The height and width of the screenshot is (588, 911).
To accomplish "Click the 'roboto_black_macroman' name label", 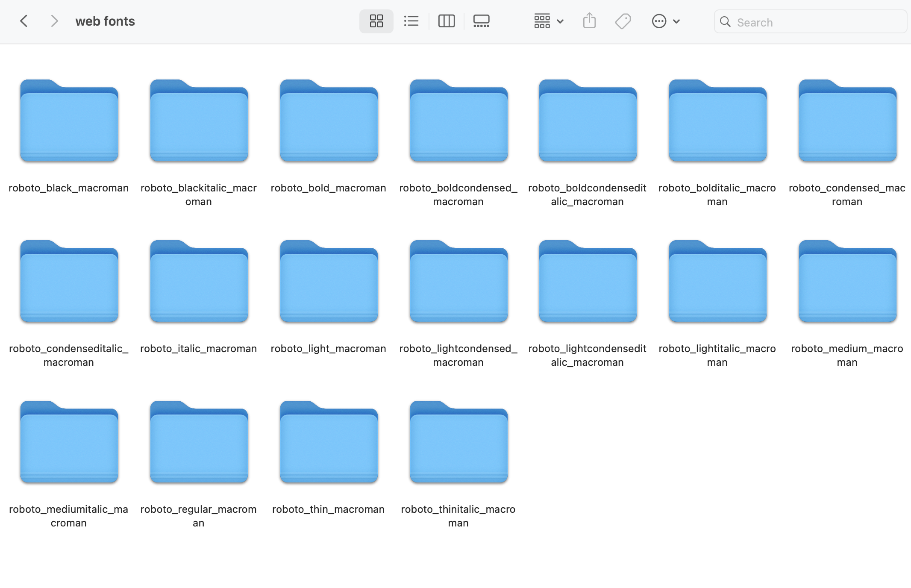I will 68,188.
